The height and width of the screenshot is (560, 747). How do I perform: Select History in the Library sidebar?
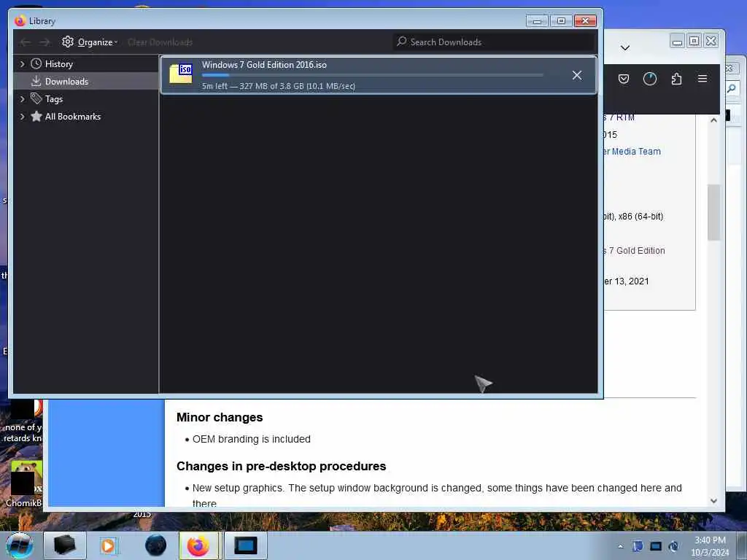86,64
